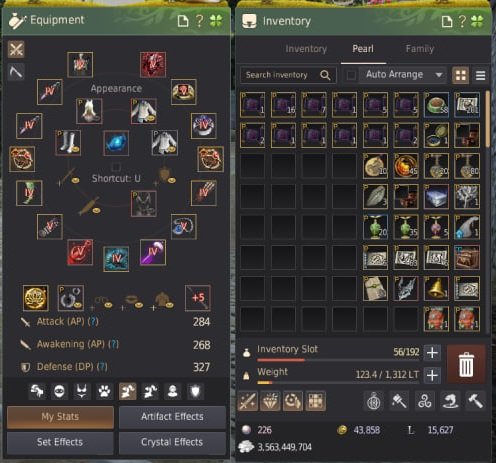
Task: Open the Inventory tab
Action: coord(306,49)
